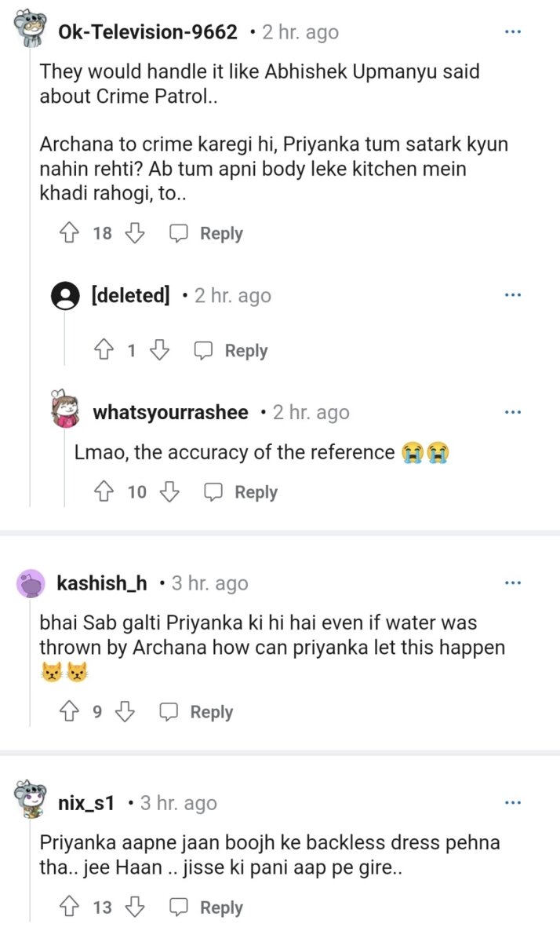This screenshot has height=942, width=560.
Task: View whatsyourrashee's avatar
Action: 66,410
